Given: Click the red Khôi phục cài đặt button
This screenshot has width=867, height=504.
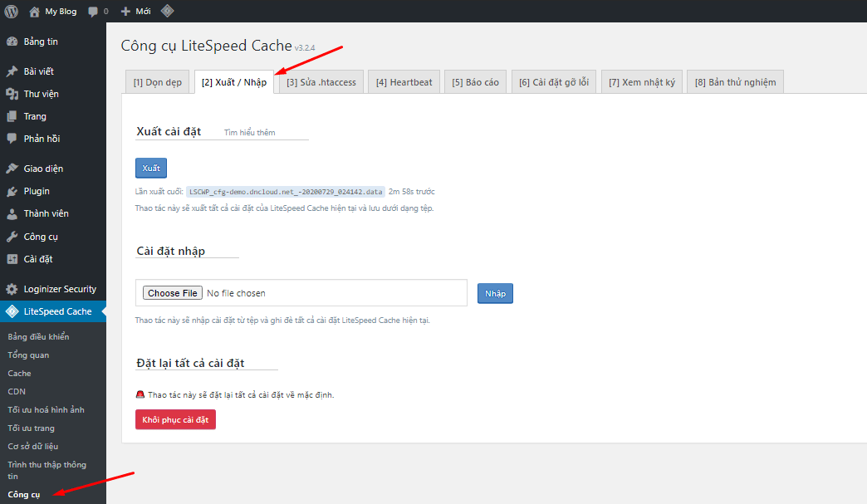Looking at the screenshot, I should click(x=175, y=419).
